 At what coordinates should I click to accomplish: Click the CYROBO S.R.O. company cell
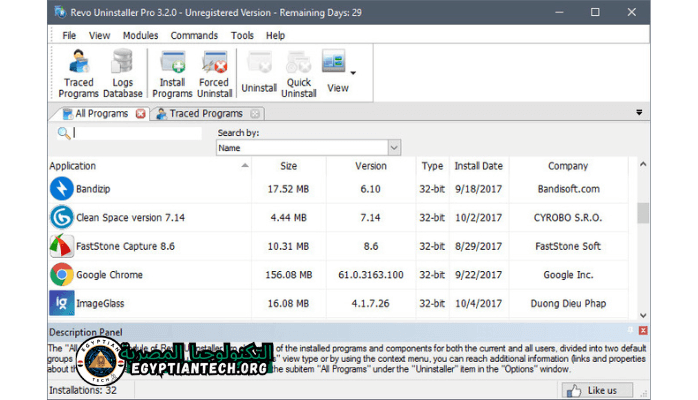(568, 218)
